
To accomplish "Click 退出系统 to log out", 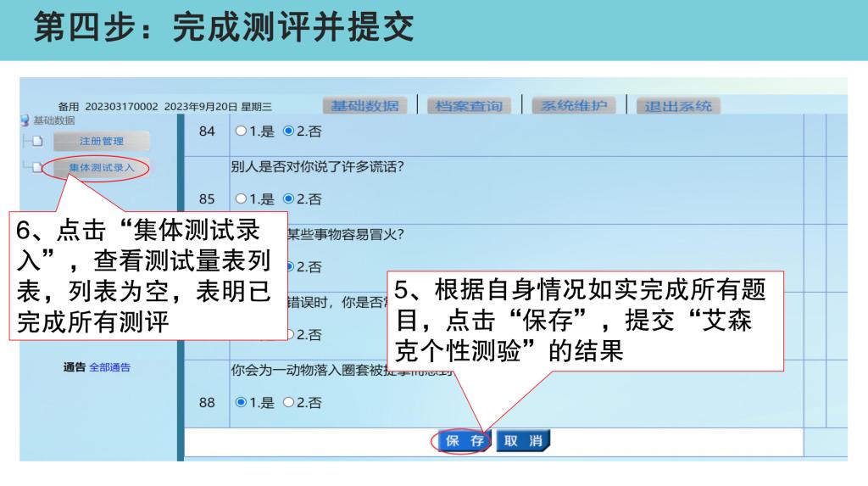I will [x=677, y=106].
